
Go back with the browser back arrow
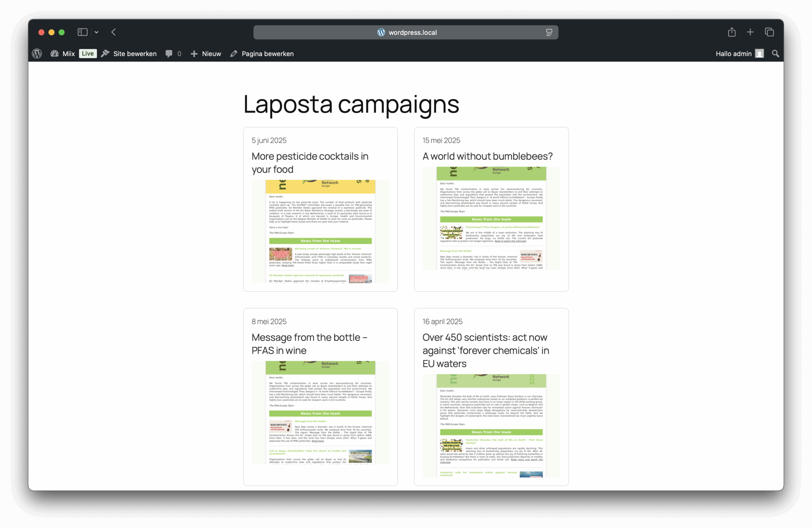114,32
